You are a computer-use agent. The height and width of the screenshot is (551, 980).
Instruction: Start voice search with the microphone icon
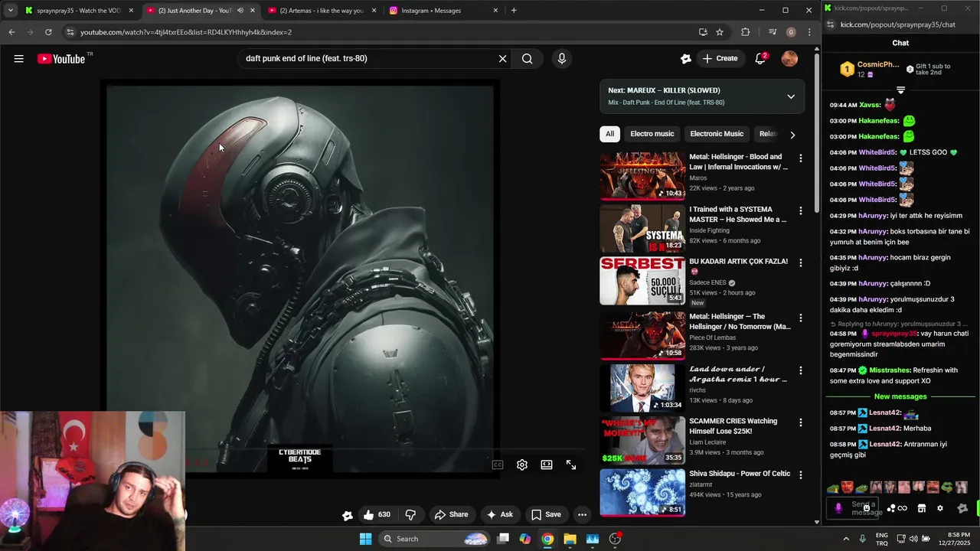562,59
